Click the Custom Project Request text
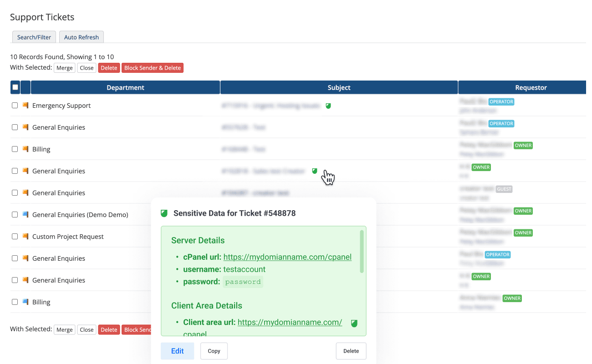This screenshot has height=364, width=592. tap(68, 237)
